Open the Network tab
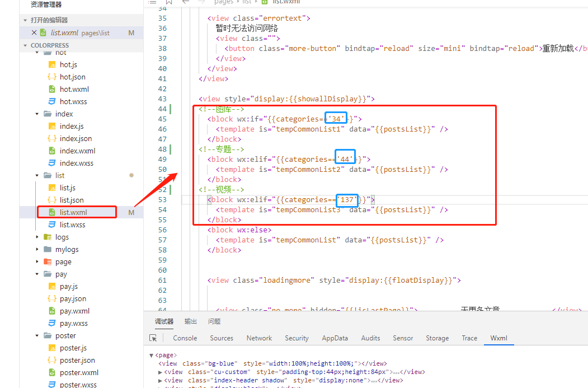588x388 pixels. [259, 338]
